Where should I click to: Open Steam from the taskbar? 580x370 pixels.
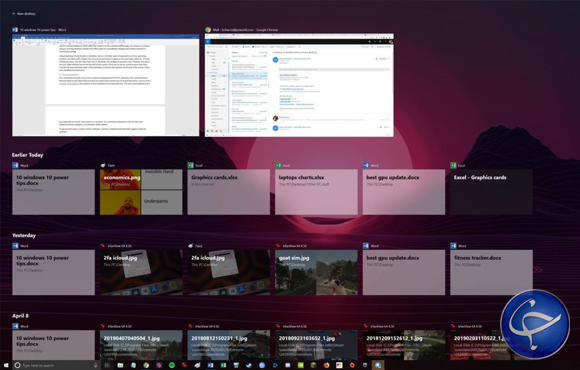pos(249,365)
